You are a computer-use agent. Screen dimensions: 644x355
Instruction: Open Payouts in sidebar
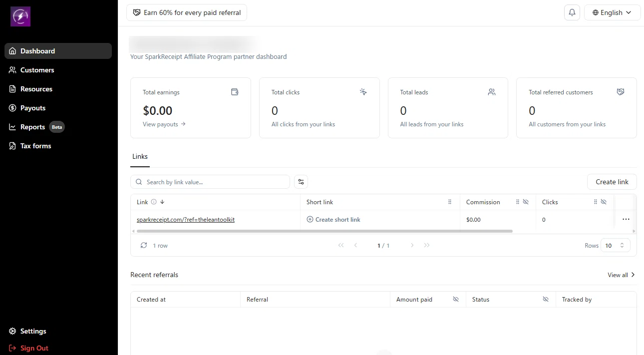[x=58, y=108]
